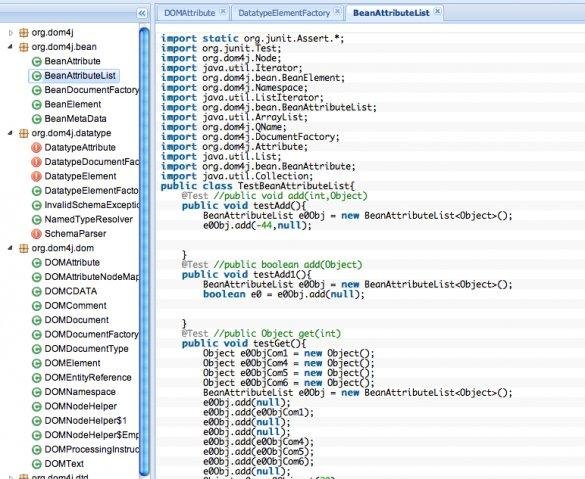Click the red DatatypeDocumentFactory icon
Screen dimensions: 585x479
point(36,162)
